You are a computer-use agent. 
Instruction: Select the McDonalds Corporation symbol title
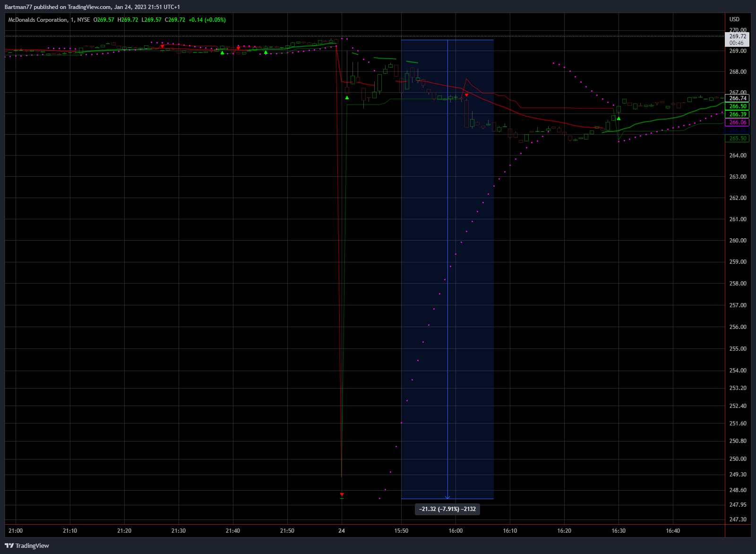click(x=38, y=20)
